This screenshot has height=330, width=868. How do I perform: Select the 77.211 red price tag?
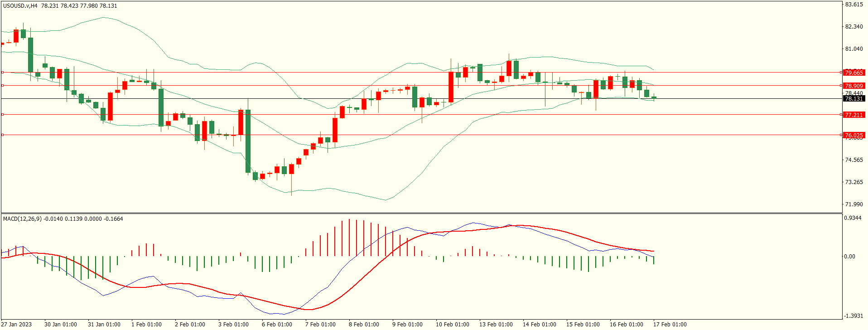click(x=854, y=115)
